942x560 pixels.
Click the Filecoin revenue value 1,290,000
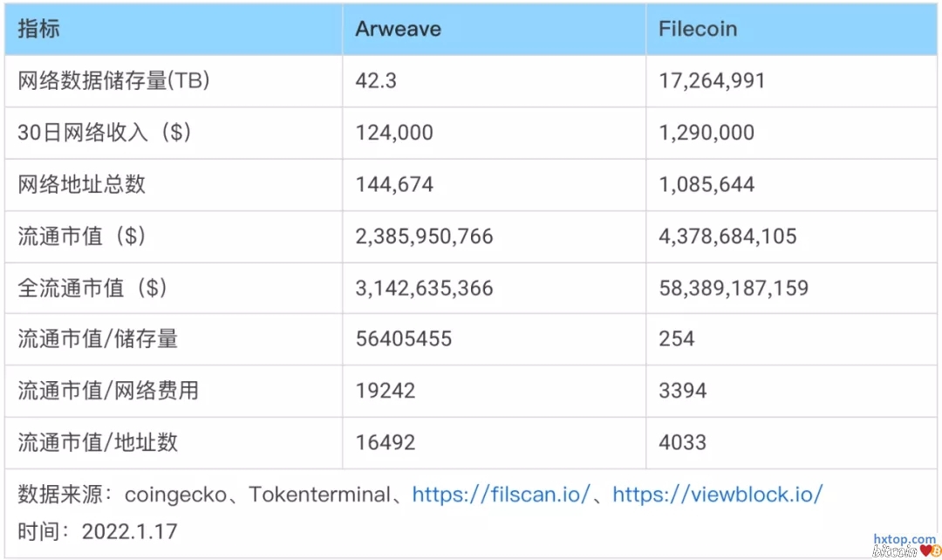point(706,133)
